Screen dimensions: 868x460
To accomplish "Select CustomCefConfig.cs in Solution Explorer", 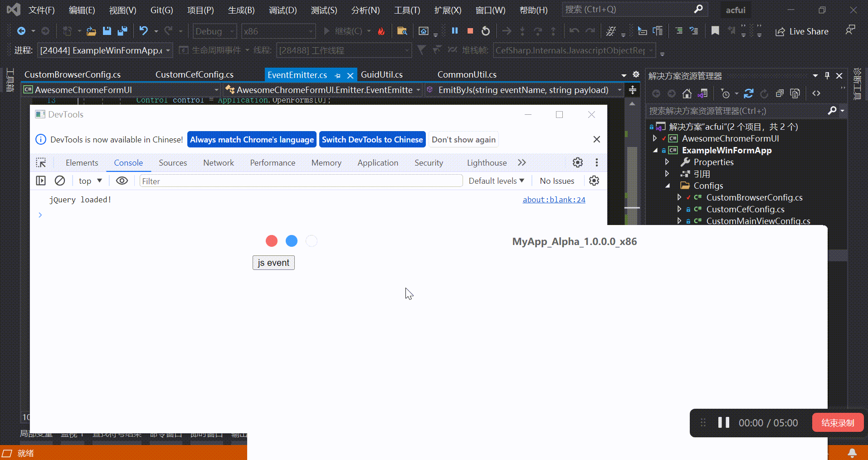I will 745,209.
